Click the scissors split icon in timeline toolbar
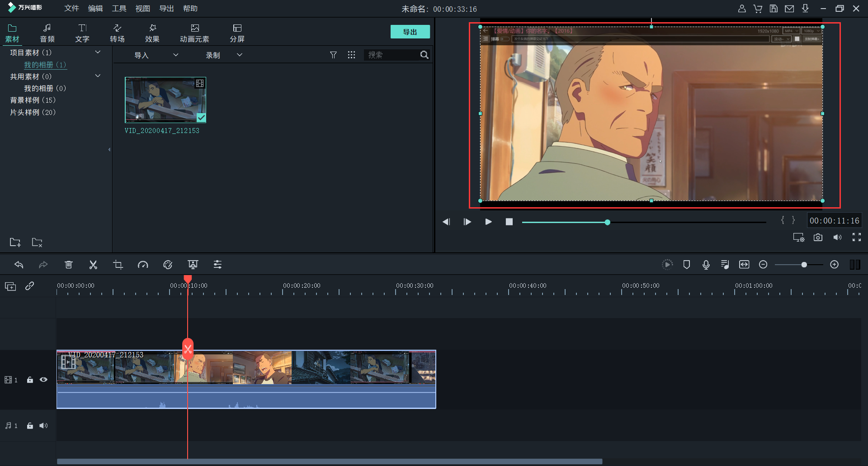Viewport: 868px width, 466px height. point(93,265)
